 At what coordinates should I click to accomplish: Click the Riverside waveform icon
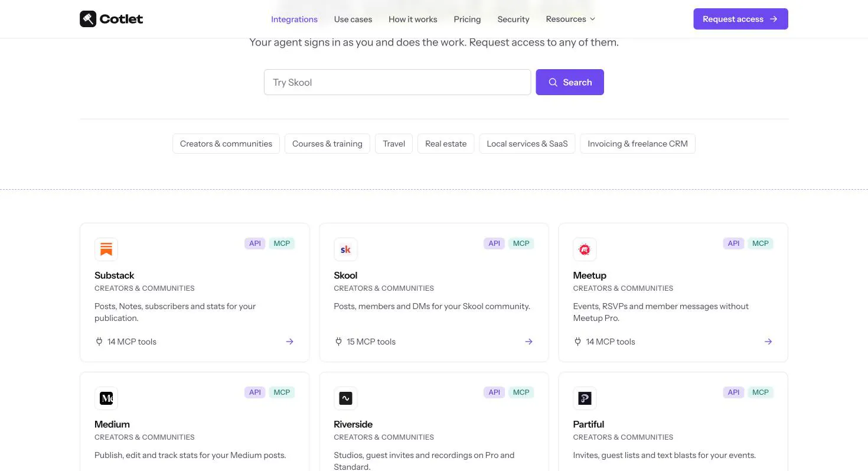click(x=345, y=398)
